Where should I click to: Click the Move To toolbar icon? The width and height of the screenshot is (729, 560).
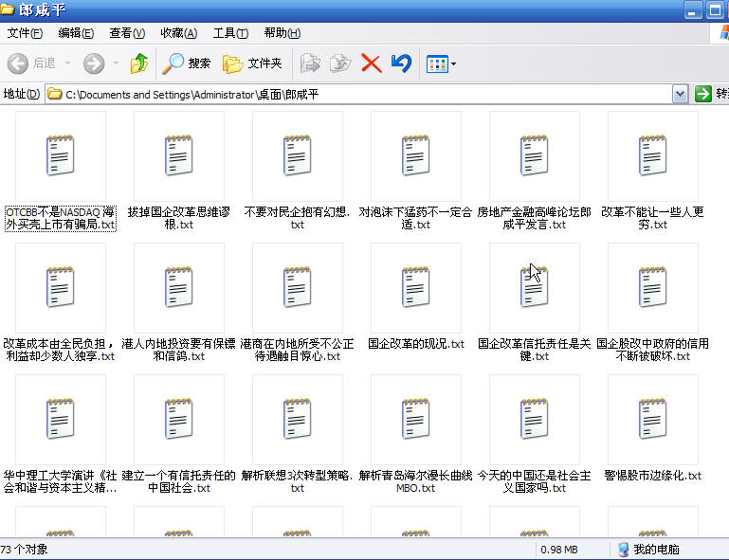310,63
